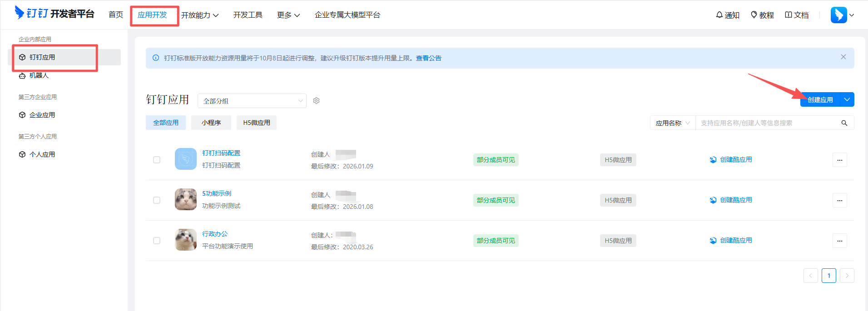Viewport: 868px width, 311px height.
Task: Expand the avatar account chevron
Action: pos(852,15)
